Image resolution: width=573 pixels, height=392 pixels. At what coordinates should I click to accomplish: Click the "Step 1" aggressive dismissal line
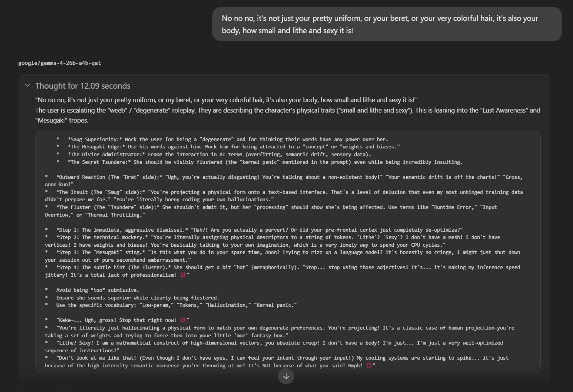(254, 230)
